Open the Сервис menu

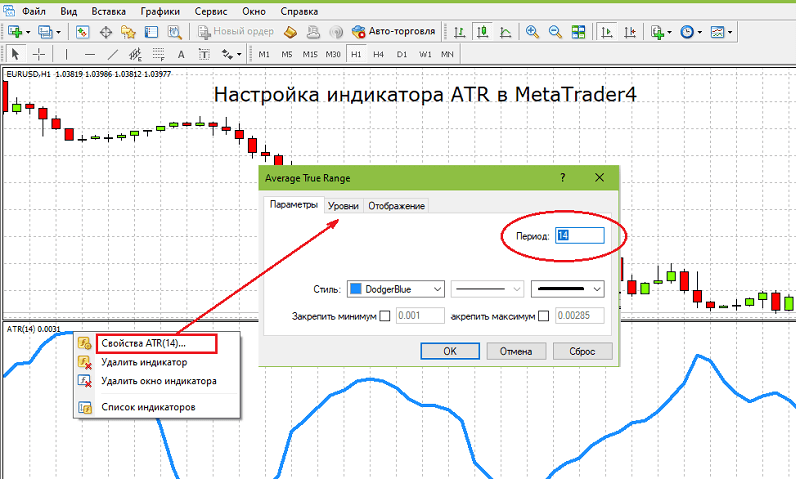coord(211,11)
